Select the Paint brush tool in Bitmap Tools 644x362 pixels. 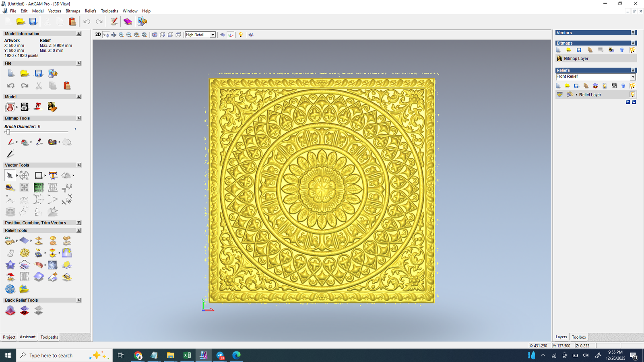[11, 142]
